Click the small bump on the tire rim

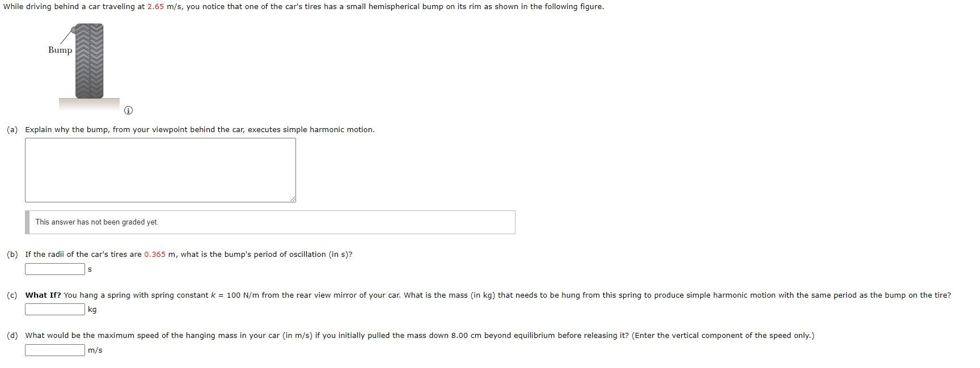point(74,29)
